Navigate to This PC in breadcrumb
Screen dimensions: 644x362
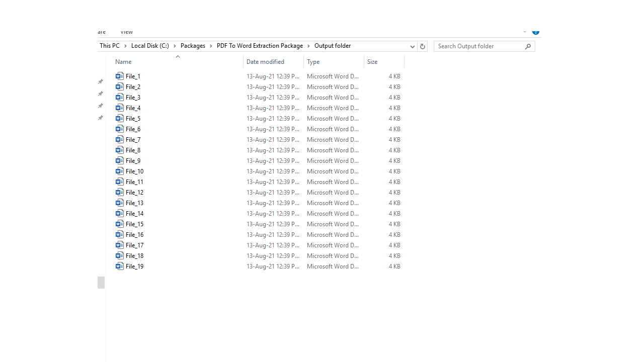[110, 46]
